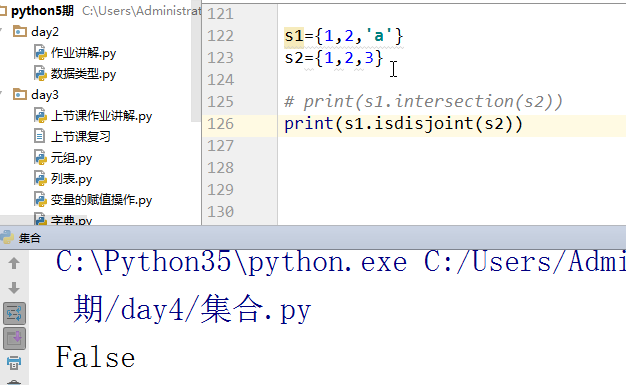Toggle soft-wrap in run console
Viewport: 626px width, 385px height.
[x=14, y=313]
